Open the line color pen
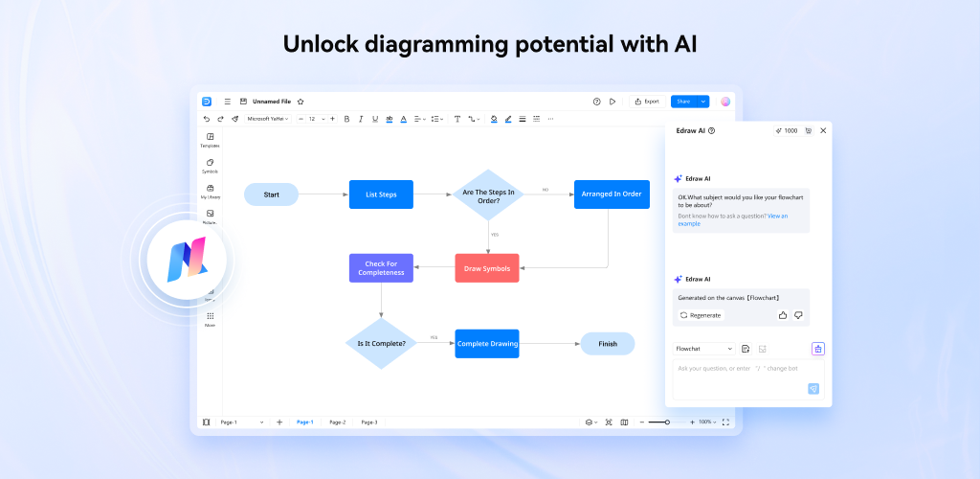This screenshot has height=479, width=980. (x=508, y=119)
